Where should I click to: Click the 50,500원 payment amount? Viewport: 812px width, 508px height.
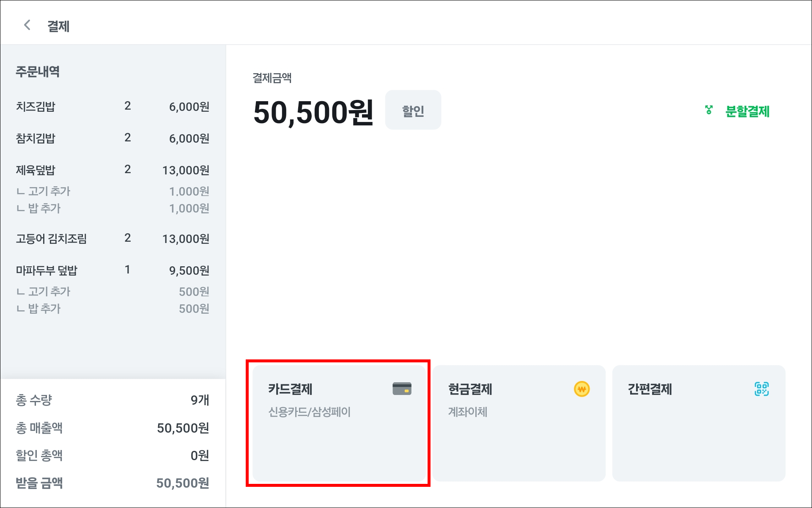[313, 113]
